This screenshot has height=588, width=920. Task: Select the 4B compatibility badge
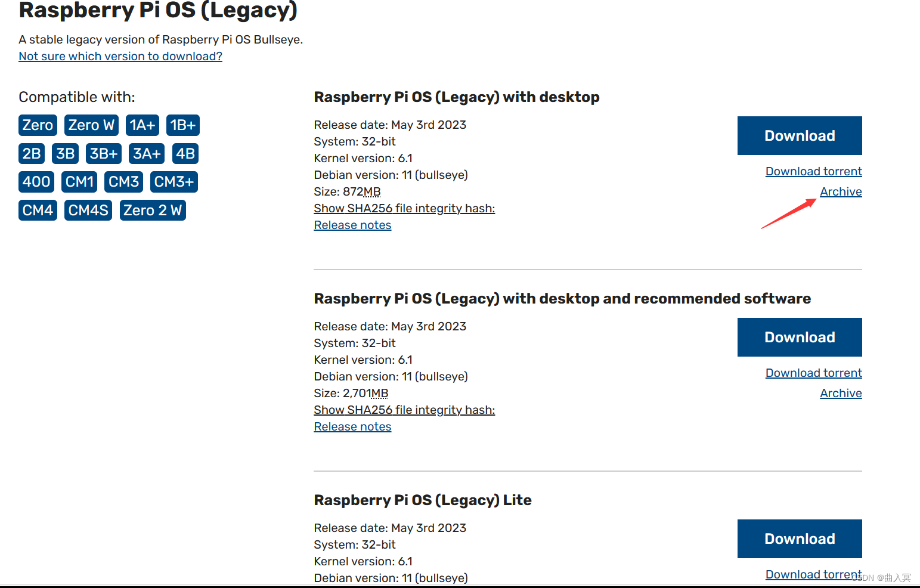[x=185, y=153]
